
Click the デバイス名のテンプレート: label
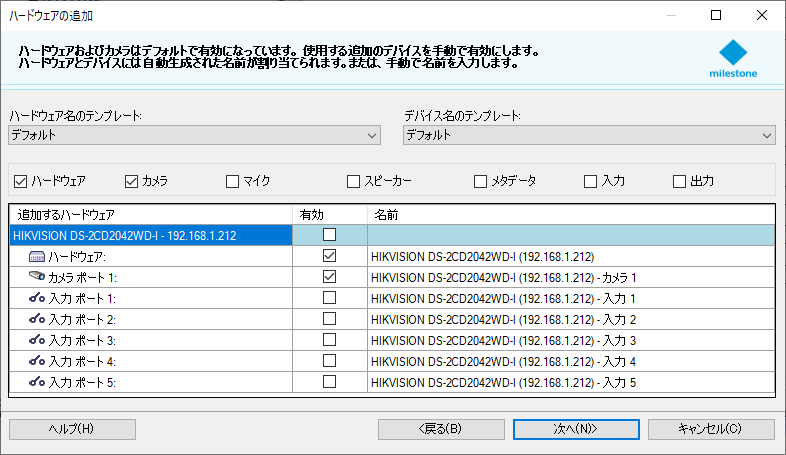coord(462,116)
